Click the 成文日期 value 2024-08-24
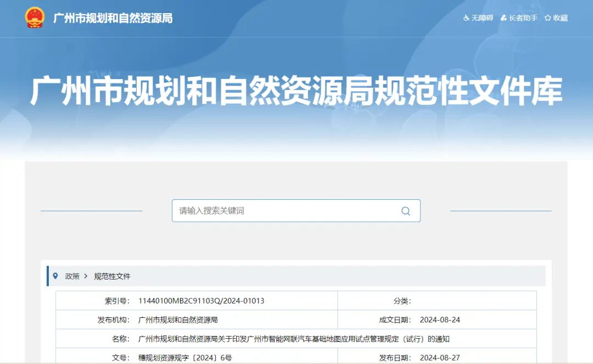Screen dimensions: 593x364 pos(440,320)
